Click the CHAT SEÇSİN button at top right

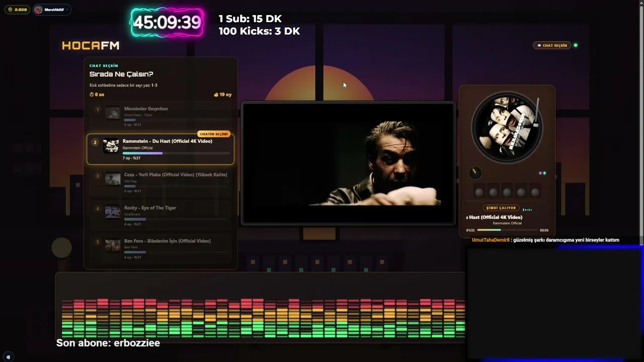point(552,45)
